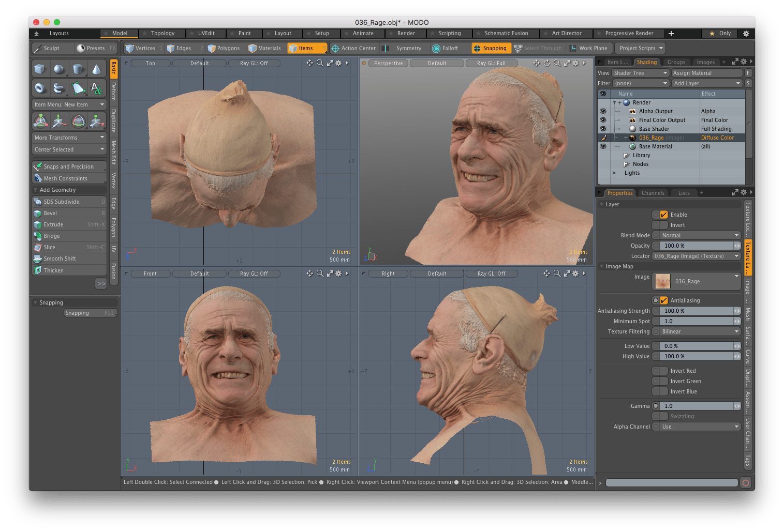This screenshot has height=532, width=784.
Task: Toggle the Enable checkbox for the layer
Action: (x=663, y=215)
